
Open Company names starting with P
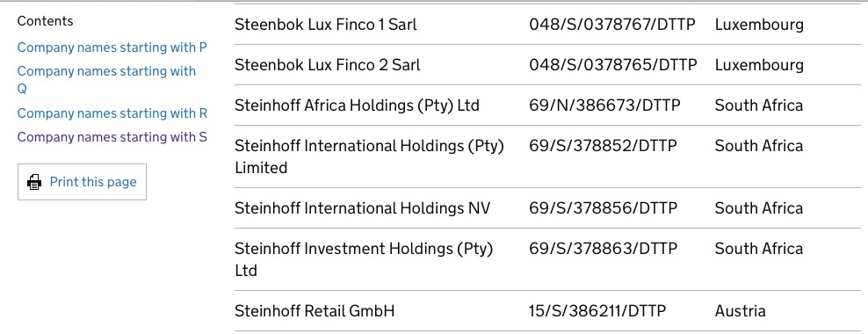tap(112, 47)
